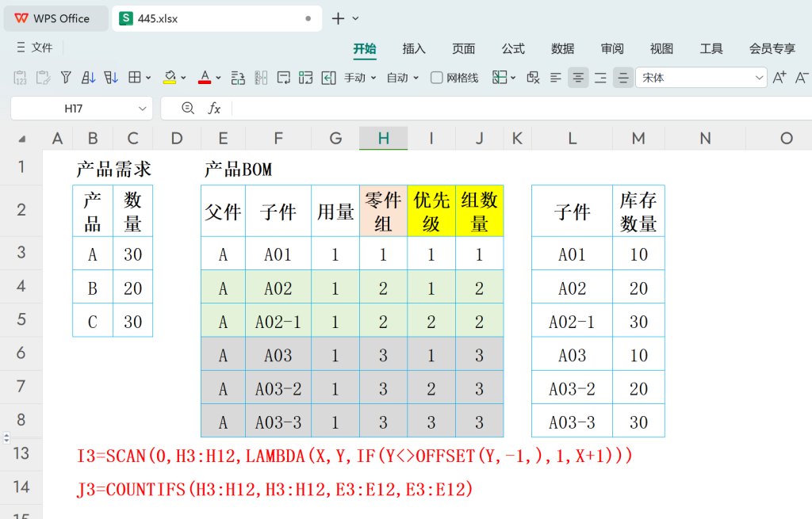The image size is (812, 519).
Task: Decrease font size with A- icon
Action: (x=802, y=78)
